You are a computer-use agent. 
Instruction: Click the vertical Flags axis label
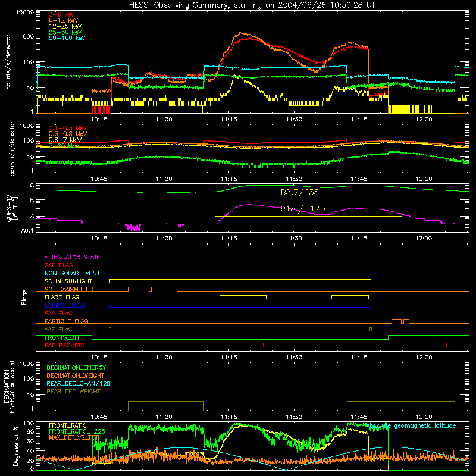tap(24, 297)
